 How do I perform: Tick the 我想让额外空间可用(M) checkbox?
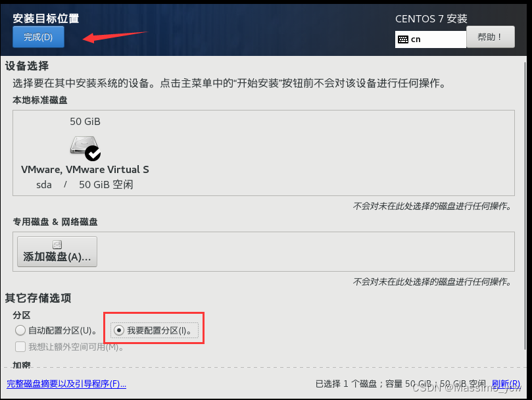pyautogui.click(x=20, y=347)
